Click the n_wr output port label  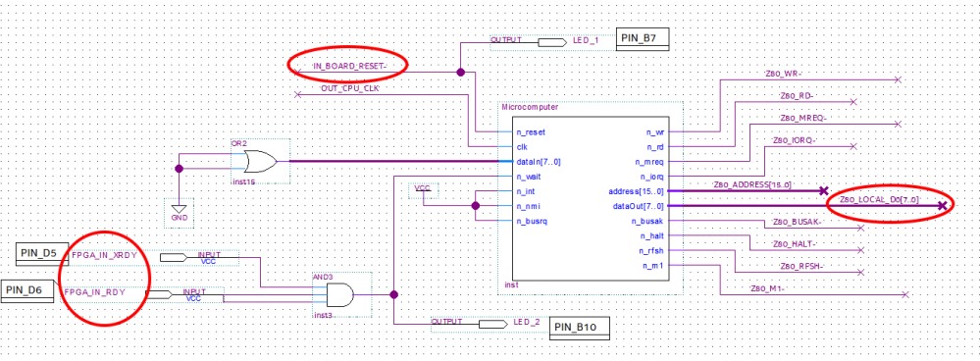click(x=654, y=132)
